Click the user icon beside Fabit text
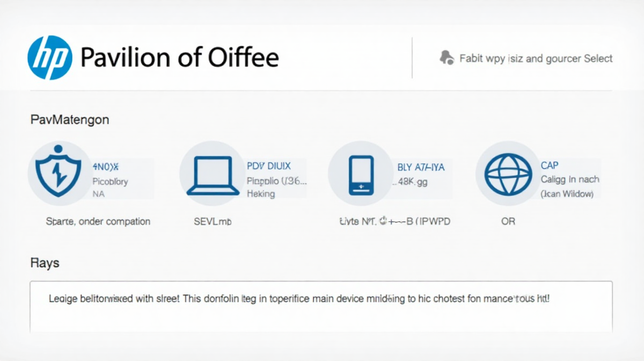644x361 pixels. point(447,57)
